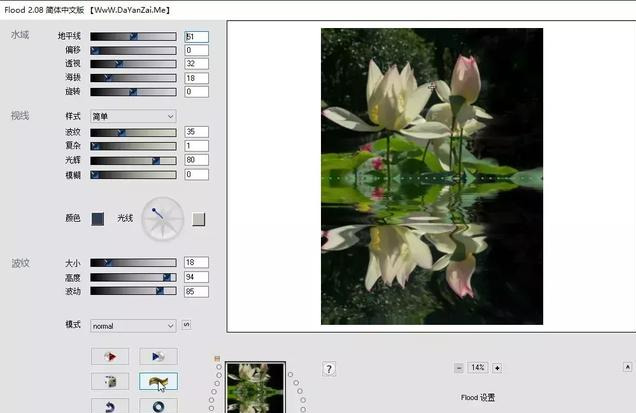Viewport: 636px width, 413px height.
Task: Click the blue ring button
Action: coord(158,405)
